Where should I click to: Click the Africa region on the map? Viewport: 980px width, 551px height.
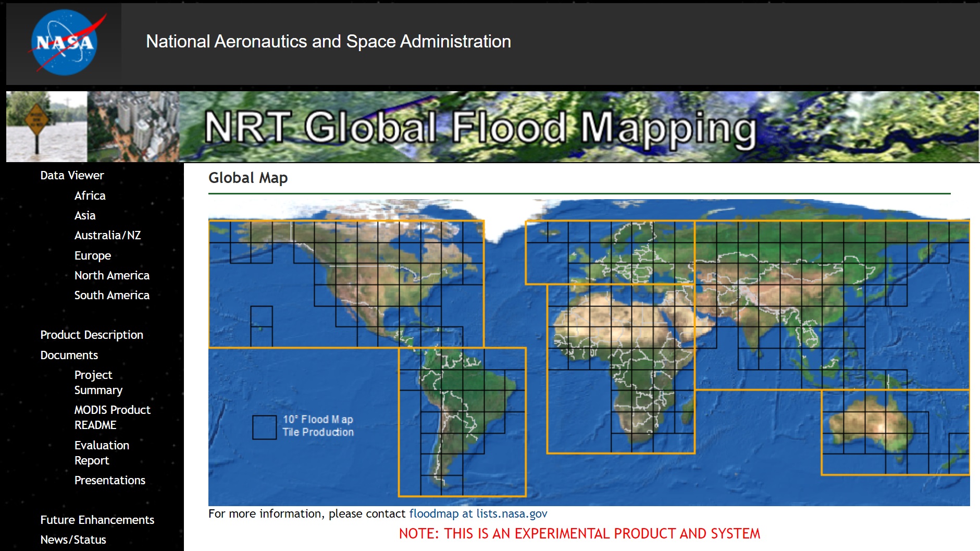(x=621, y=369)
